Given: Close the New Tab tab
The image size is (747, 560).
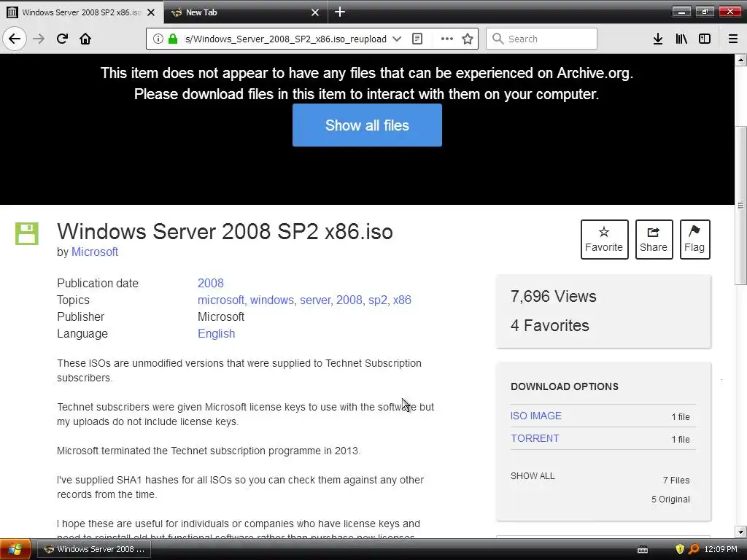Looking at the screenshot, I should (x=315, y=12).
